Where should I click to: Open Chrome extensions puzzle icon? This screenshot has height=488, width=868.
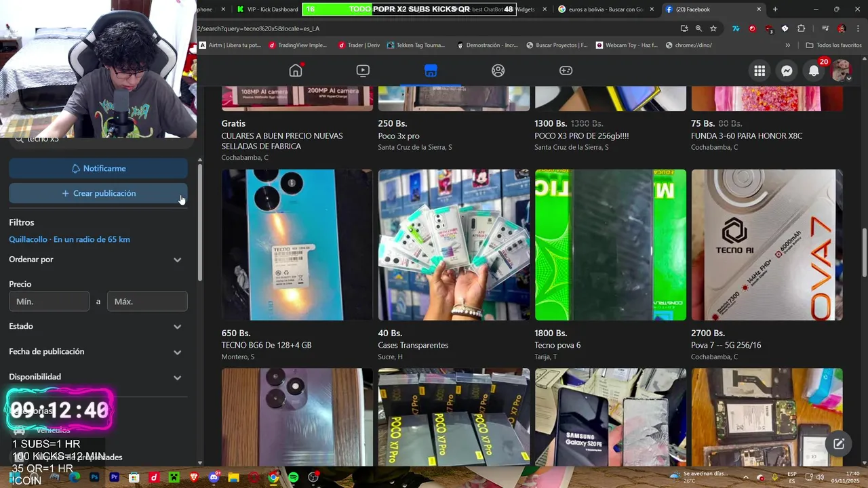click(x=802, y=28)
